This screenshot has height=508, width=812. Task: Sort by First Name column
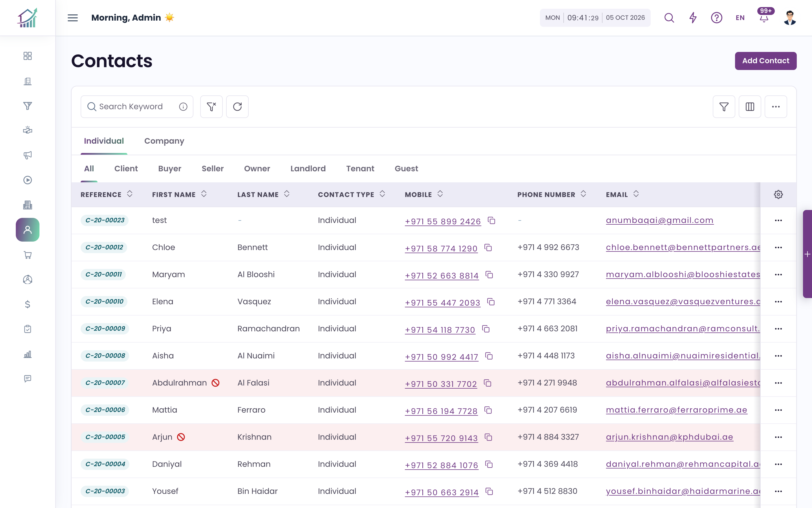[204, 194]
